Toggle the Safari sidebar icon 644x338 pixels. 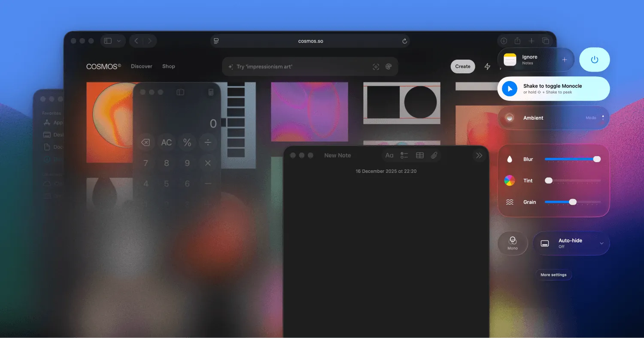[x=108, y=41]
